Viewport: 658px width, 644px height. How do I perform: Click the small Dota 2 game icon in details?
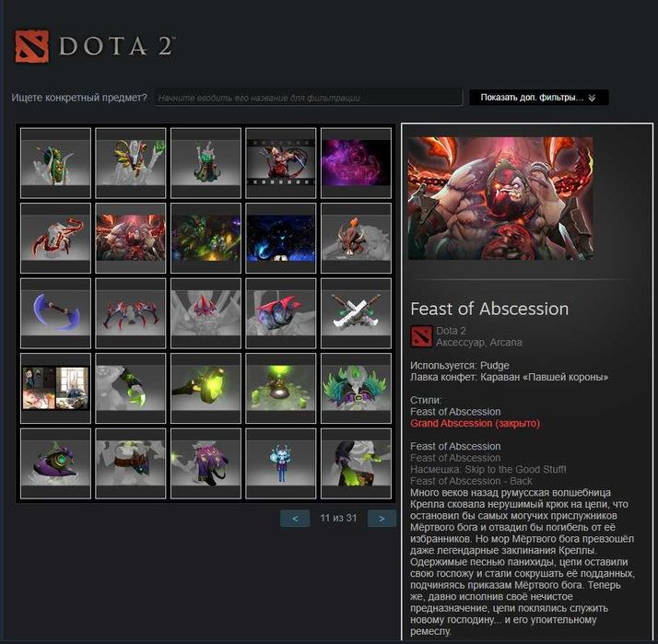(421, 336)
